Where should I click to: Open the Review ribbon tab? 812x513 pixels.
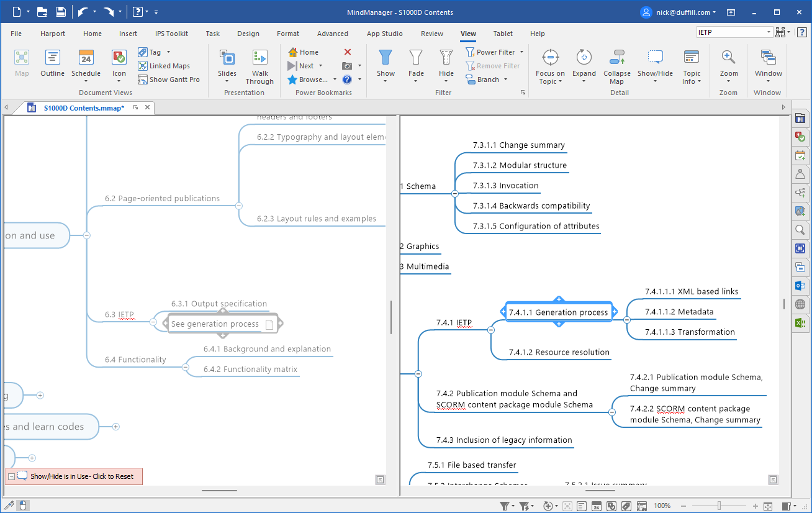432,34
